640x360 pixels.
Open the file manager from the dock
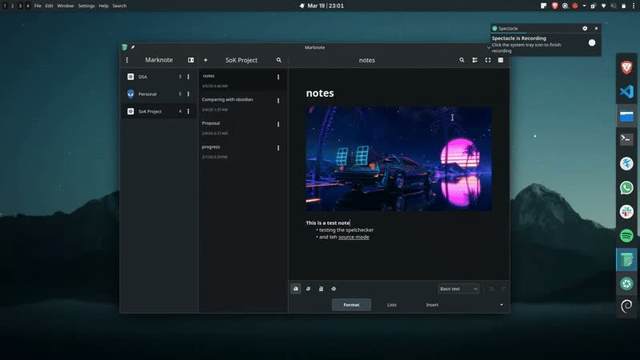pos(627,116)
